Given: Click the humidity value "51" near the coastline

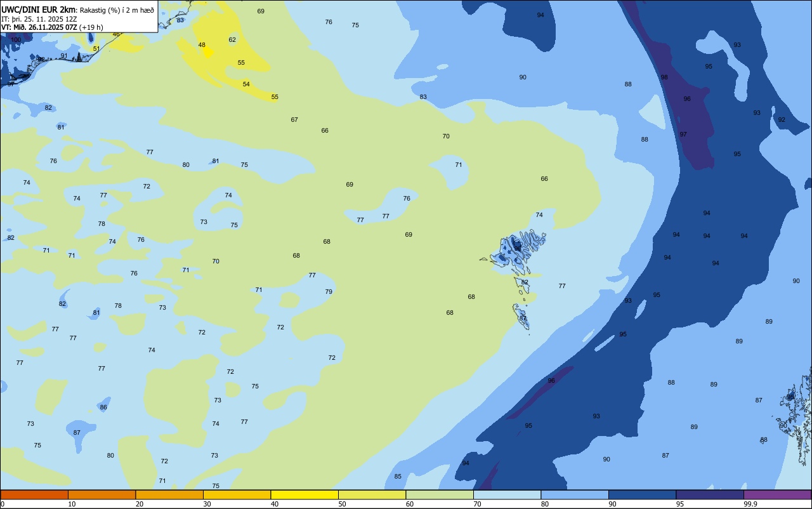Looking at the screenshot, I should pos(96,49).
